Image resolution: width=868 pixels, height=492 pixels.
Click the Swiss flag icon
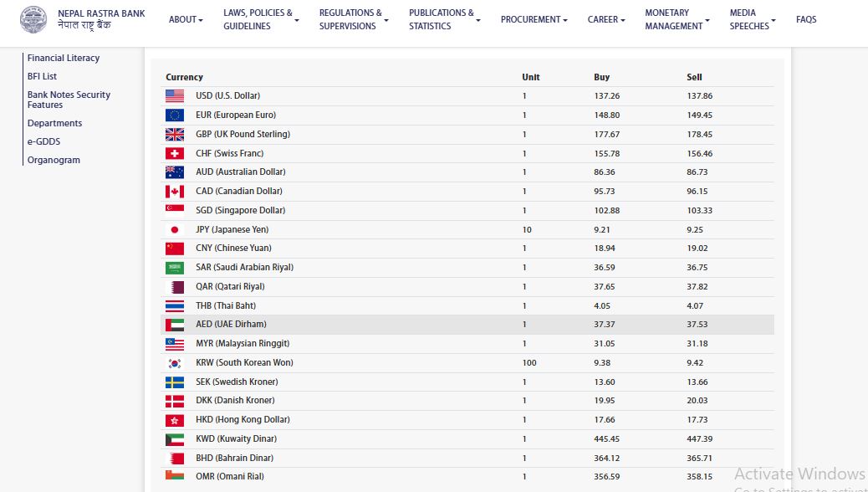click(x=175, y=154)
